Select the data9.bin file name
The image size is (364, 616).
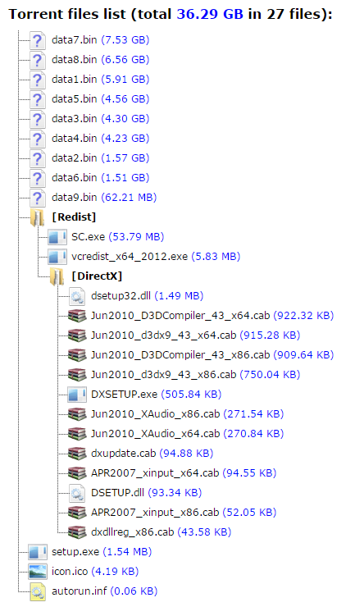pyautogui.click(x=75, y=197)
